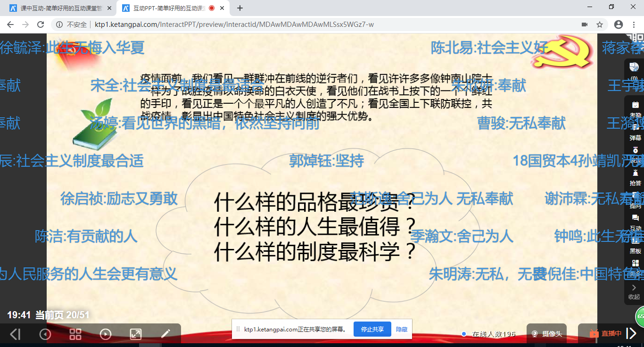
Task: Click the browser back arrow
Action: tap(11, 25)
